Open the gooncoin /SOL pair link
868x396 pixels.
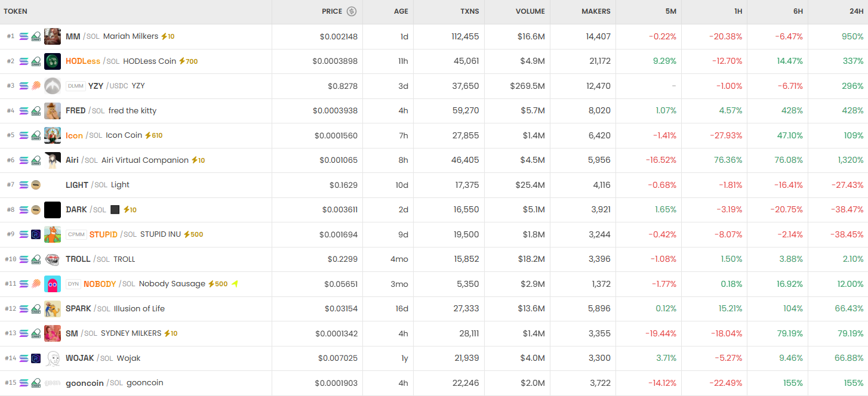click(94, 383)
